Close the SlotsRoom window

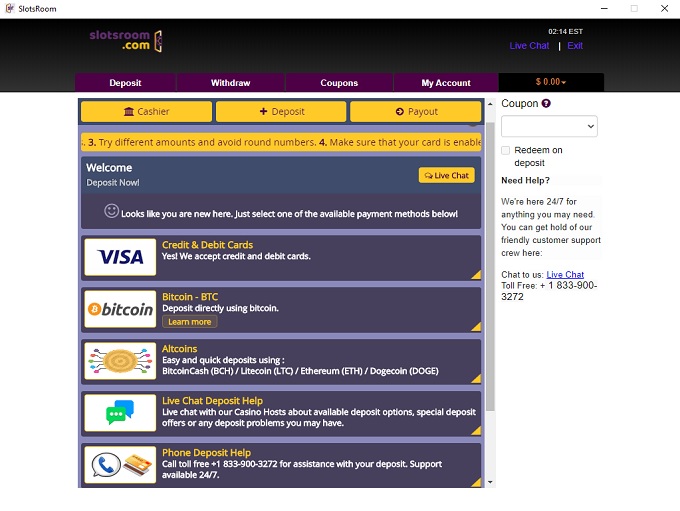[664, 9]
